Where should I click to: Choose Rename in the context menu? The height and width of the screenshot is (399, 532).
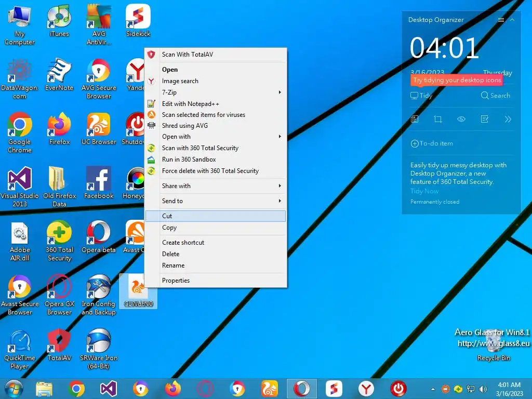click(x=216, y=265)
